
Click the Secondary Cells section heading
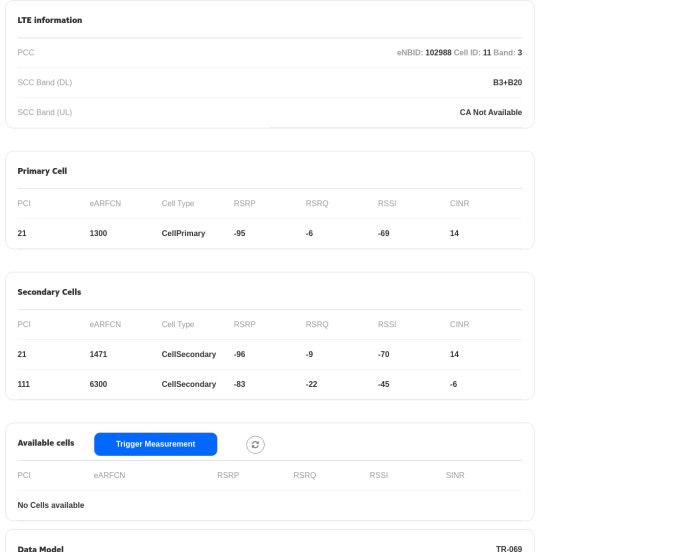[49, 292]
